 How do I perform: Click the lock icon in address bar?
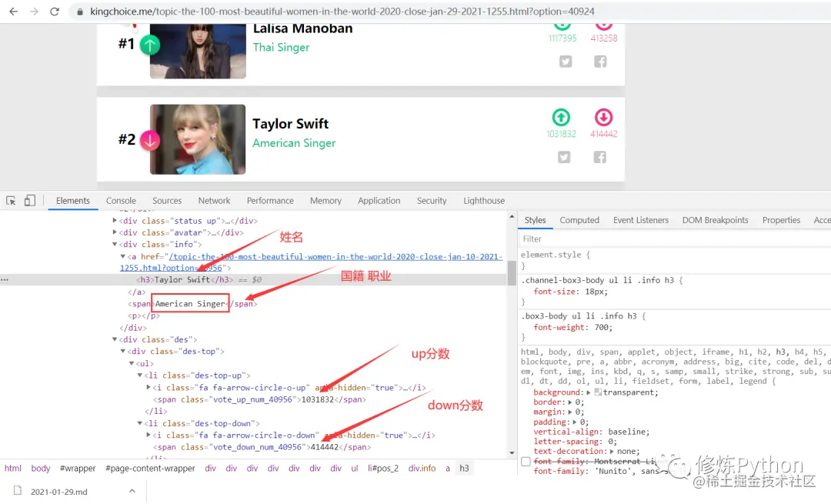click(80, 12)
